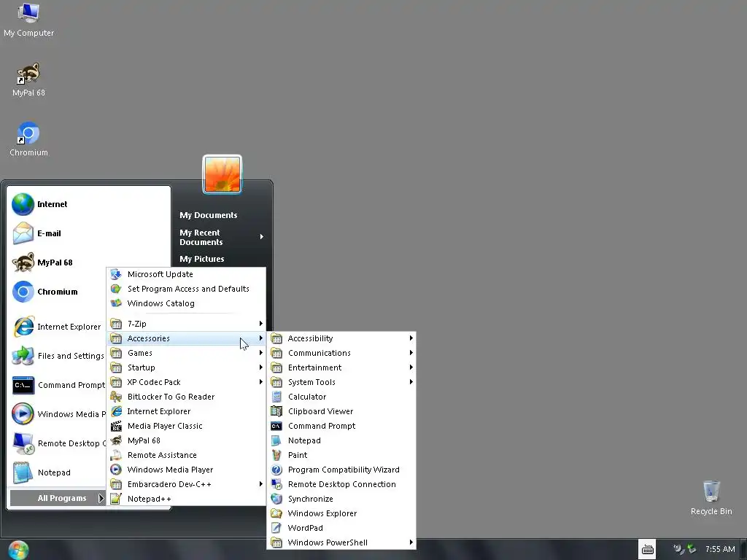This screenshot has width=747, height=560.
Task: Open Command Prompt in the Start menu's left column
Action: (58, 385)
